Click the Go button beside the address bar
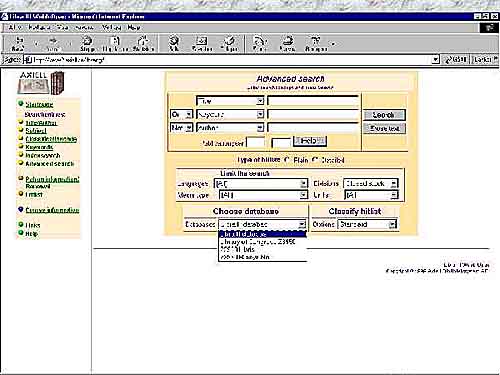The image size is (500, 375). click(456, 60)
